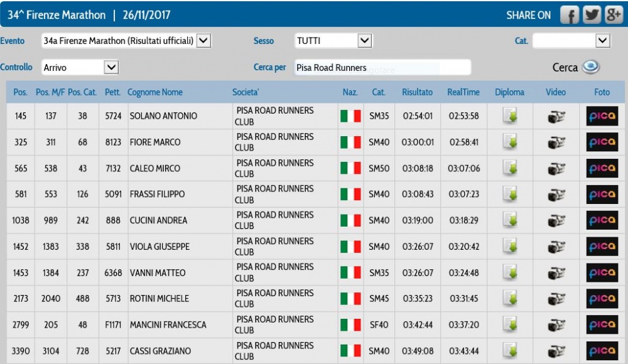Watch video of FIORE MARCO
Image resolution: width=628 pixels, height=364 pixels.
click(556, 142)
